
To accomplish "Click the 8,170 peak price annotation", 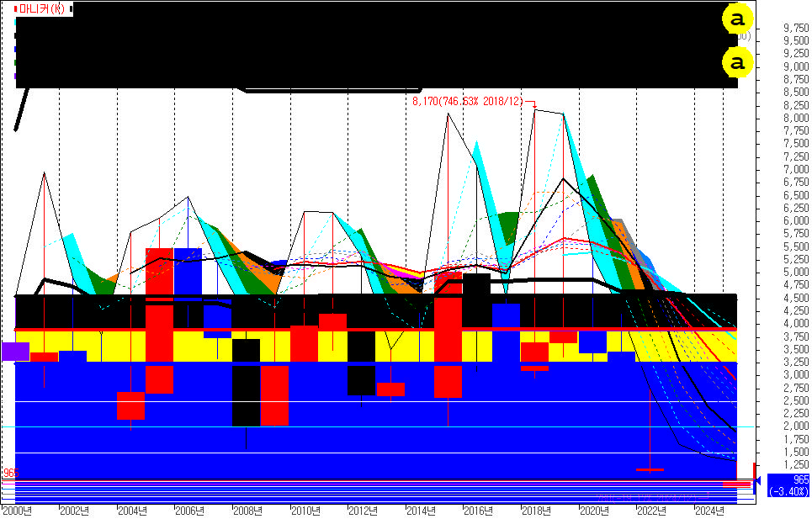I will point(467,102).
